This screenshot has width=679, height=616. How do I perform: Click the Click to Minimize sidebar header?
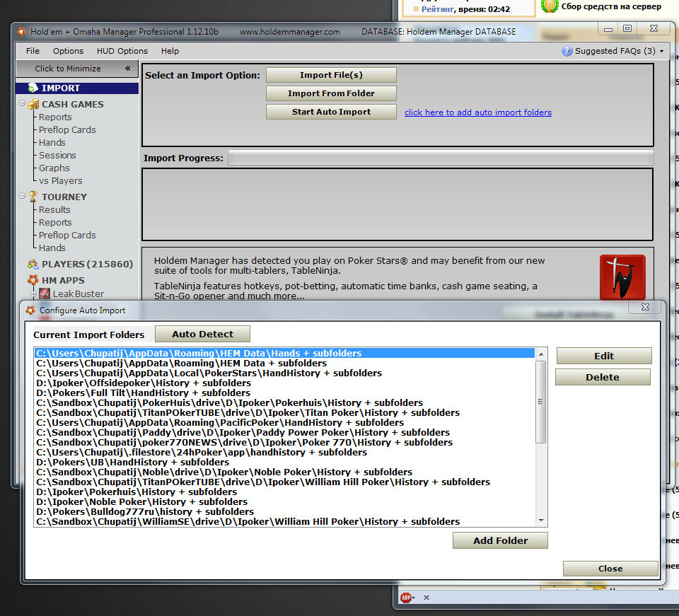[77, 69]
